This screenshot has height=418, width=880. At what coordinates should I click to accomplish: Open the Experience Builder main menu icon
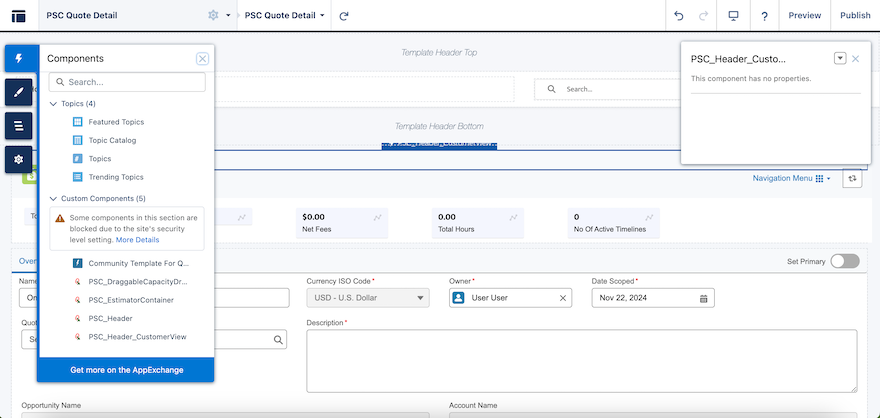[x=19, y=16]
